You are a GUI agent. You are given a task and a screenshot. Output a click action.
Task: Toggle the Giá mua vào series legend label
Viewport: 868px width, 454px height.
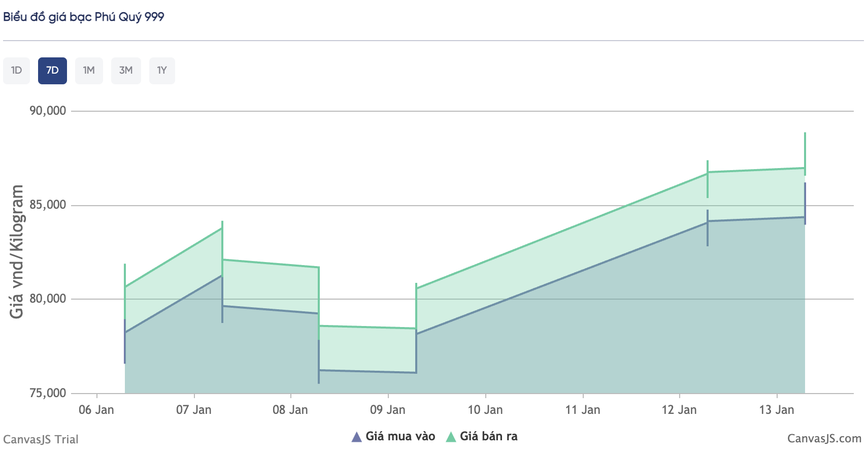pyautogui.click(x=400, y=436)
